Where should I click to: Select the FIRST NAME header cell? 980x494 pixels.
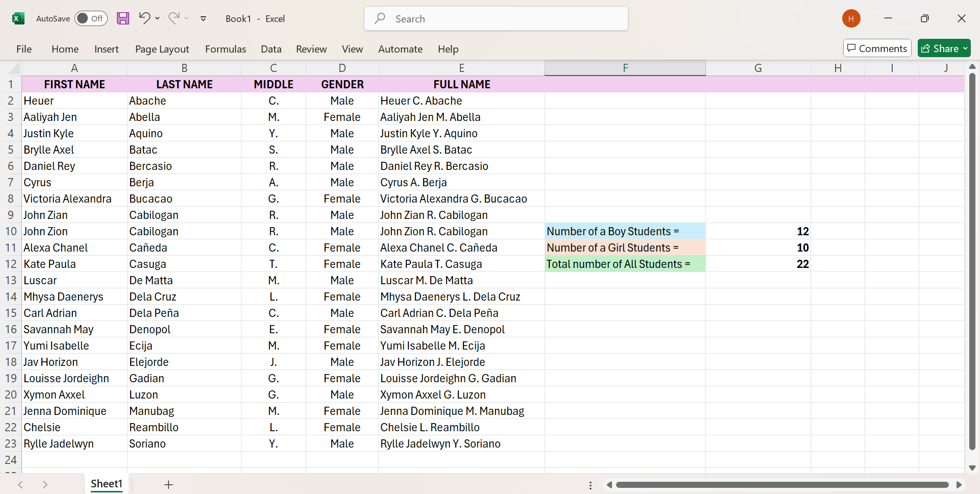pyautogui.click(x=75, y=84)
